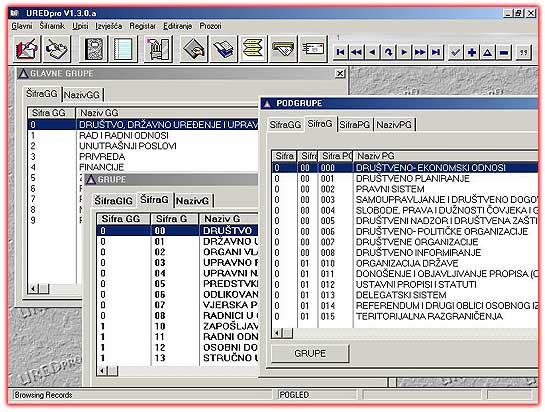Open the Izvješća menu
Screen dimensions: 545x412
coord(108,26)
